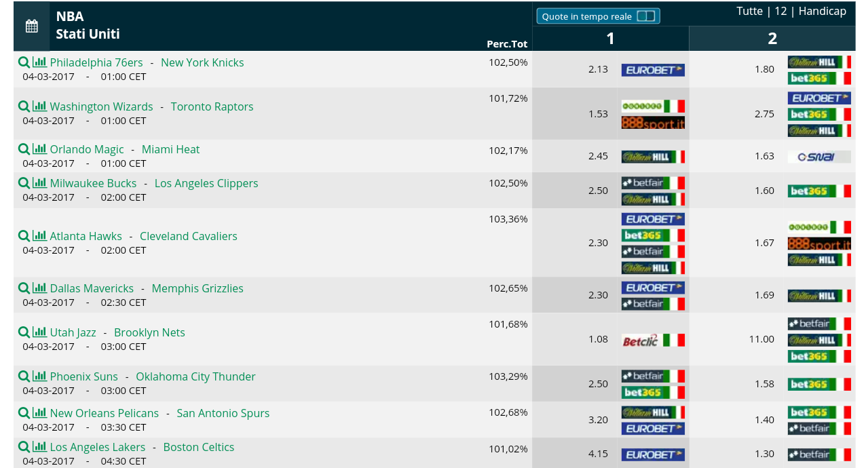Screen dimensions: 868x468
Task: Open the Memphis Grizzlies team link
Action: coord(197,288)
